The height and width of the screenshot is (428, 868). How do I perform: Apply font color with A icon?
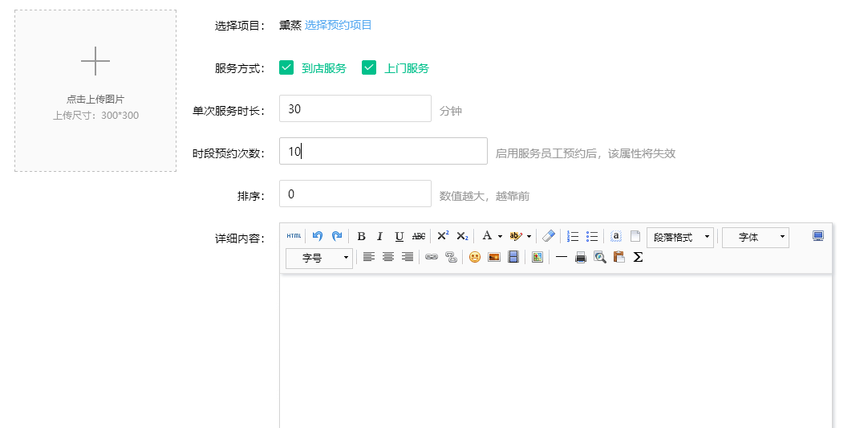(487, 236)
